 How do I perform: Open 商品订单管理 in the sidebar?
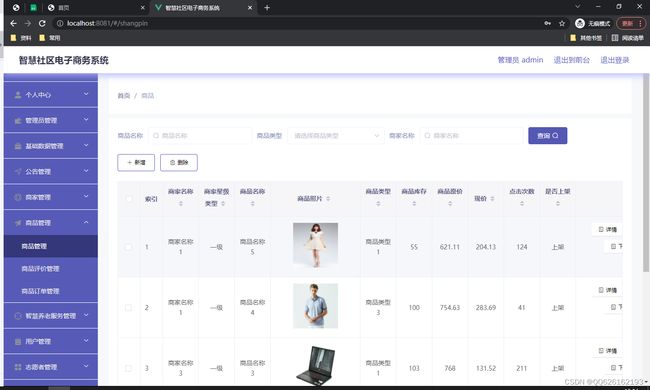click(40, 291)
